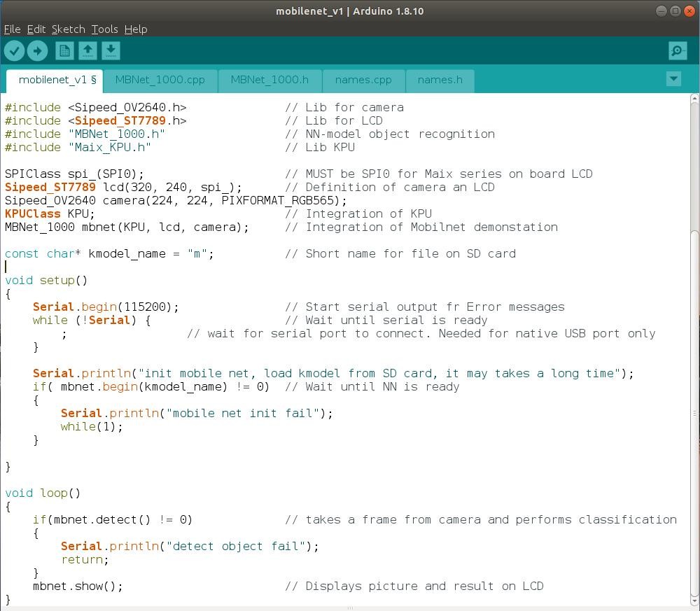
Task: Open the Tools menu
Action: 104,29
